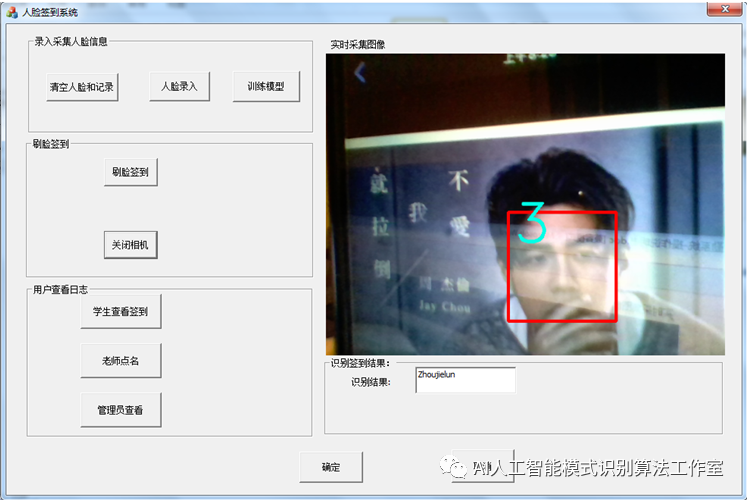Screen dimensions: 747x500
Task: Click the 实时采集图像 label
Action: 358,45
